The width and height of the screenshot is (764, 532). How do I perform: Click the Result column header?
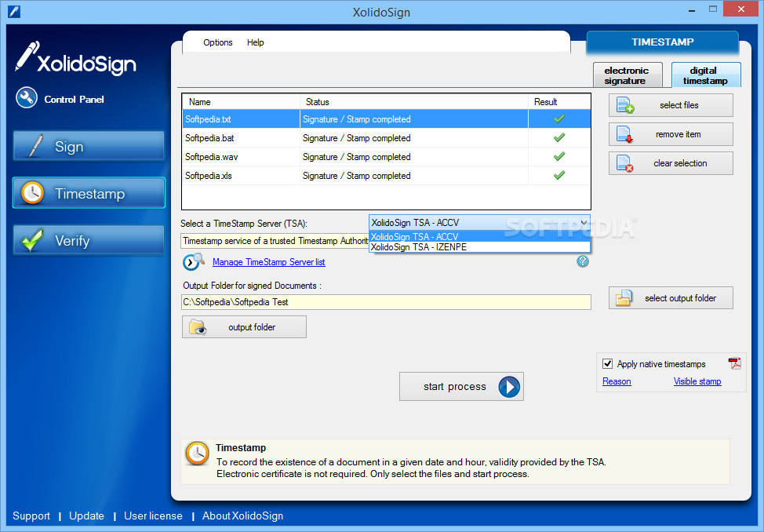point(559,102)
